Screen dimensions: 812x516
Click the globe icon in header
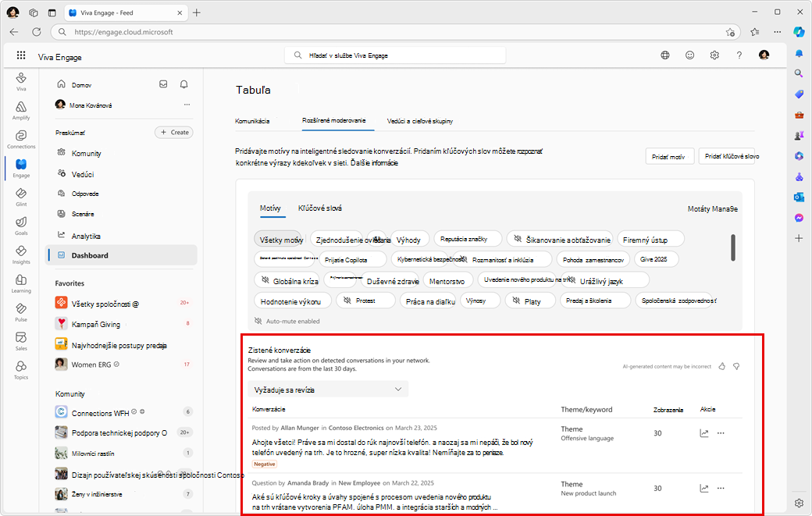(x=665, y=55)
